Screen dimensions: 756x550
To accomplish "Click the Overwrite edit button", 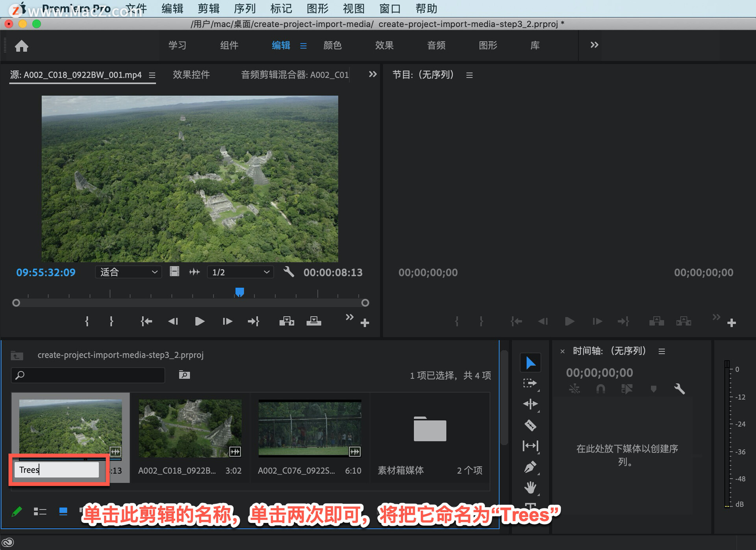I will [314, 321].
